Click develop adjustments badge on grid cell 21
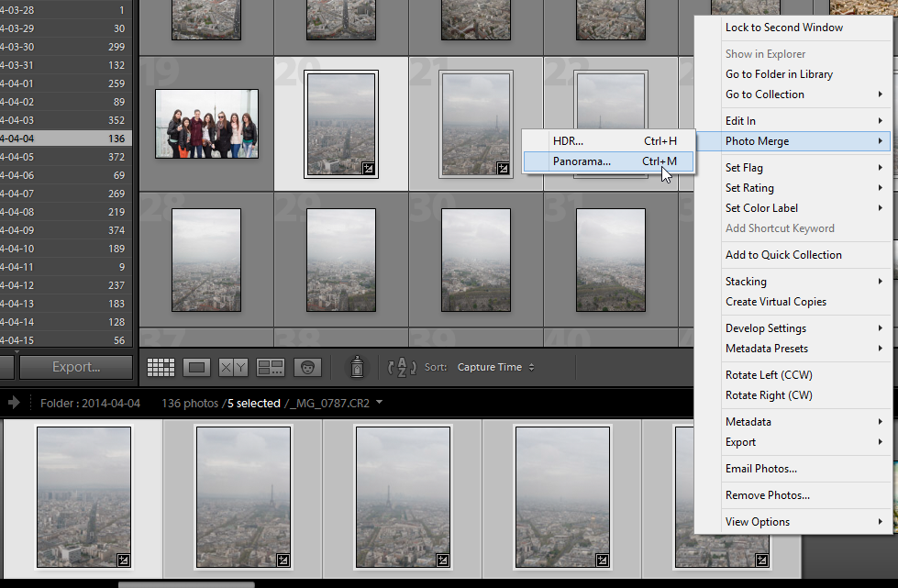The width and height of the screenshot is (898, 588). [x=503, y=168]
